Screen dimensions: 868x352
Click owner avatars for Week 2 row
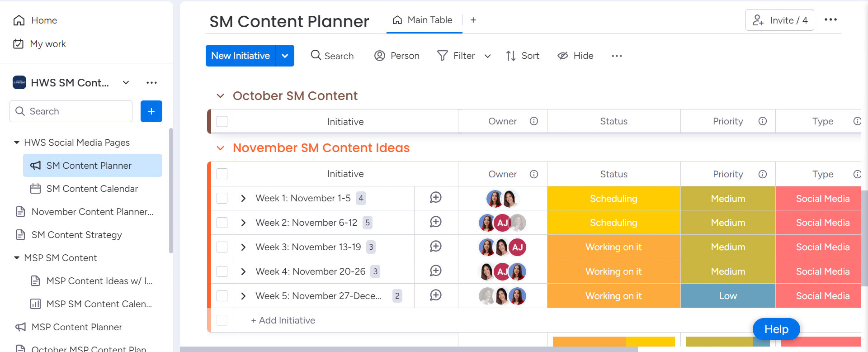tap(502, 223)
